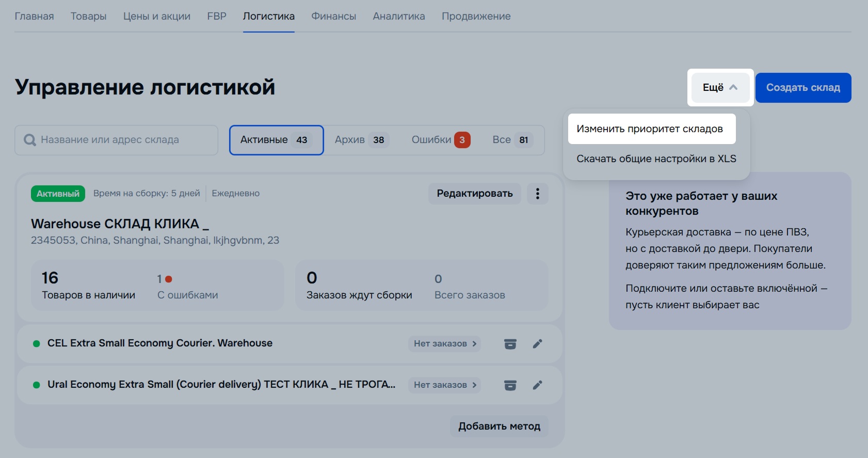Click the search magnifier icon

click(x=30, y=140)
